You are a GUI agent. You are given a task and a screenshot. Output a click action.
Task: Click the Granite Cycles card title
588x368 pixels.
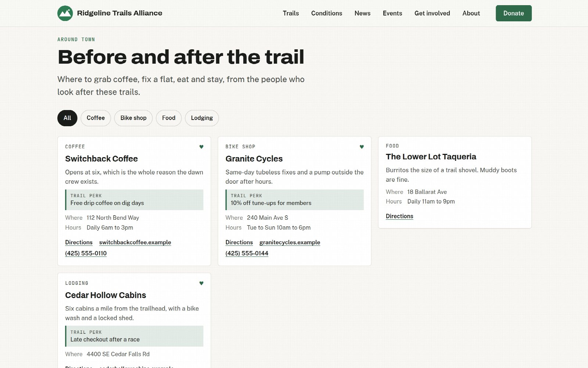click(x=254, y=159)
